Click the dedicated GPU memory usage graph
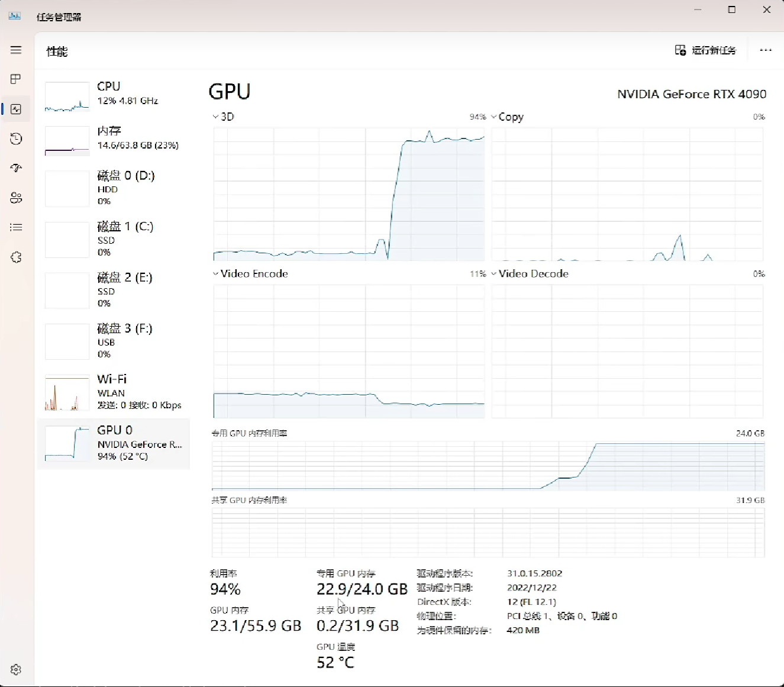This screenshot has width=784, height=687. tap(488, 466)
